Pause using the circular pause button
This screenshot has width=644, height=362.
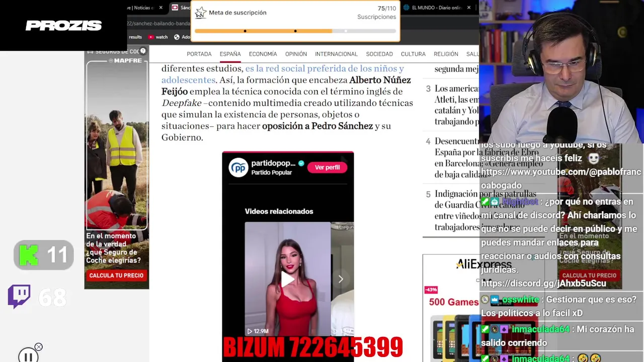point(28,356)
